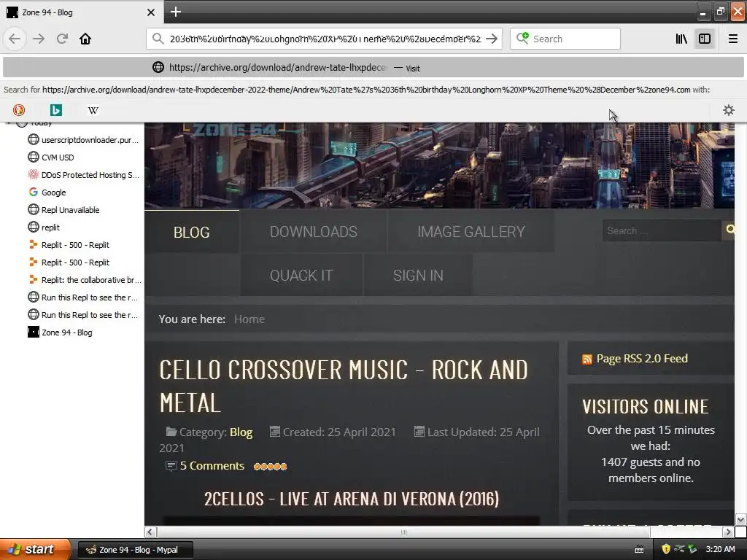747x560 pixels.
Task: Search with the Bing engine icon
Action: (55, 110)
